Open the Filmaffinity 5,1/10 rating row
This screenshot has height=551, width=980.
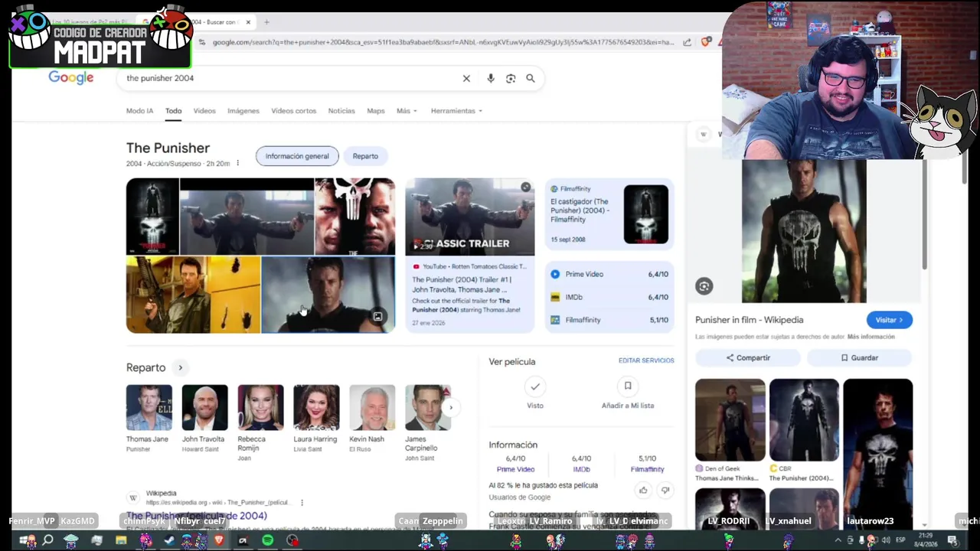click(x=609, y=320)
